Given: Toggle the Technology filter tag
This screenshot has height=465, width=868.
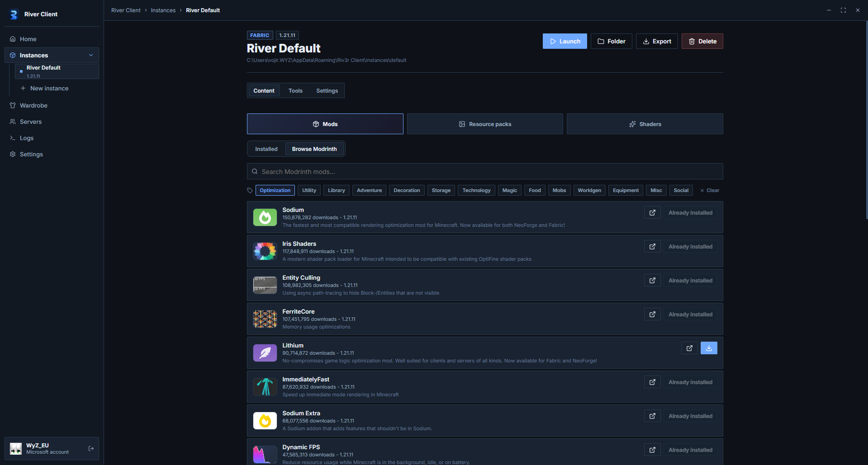Looking at the screenshot, I should pyautogui.click(x=476, y=190).
